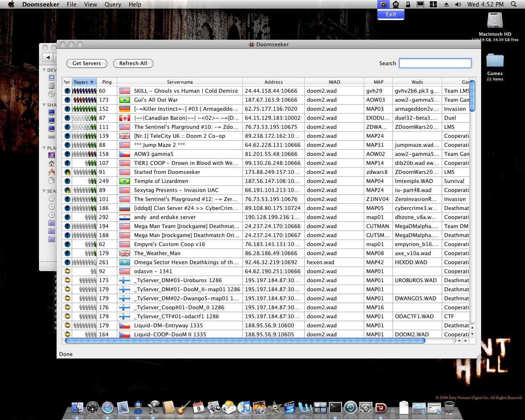The image size is (525, 420).
Task: Click the Search input field
Action: [435, 63]
